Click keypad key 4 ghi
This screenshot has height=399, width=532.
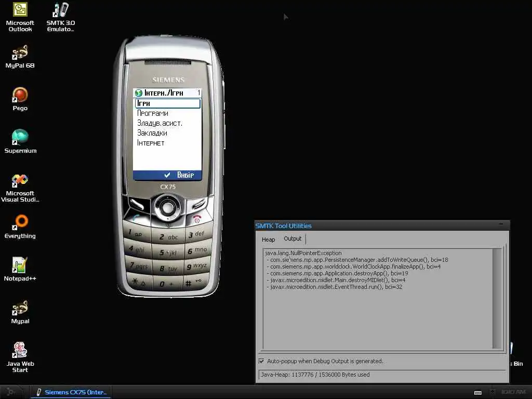tap(137, 249)
